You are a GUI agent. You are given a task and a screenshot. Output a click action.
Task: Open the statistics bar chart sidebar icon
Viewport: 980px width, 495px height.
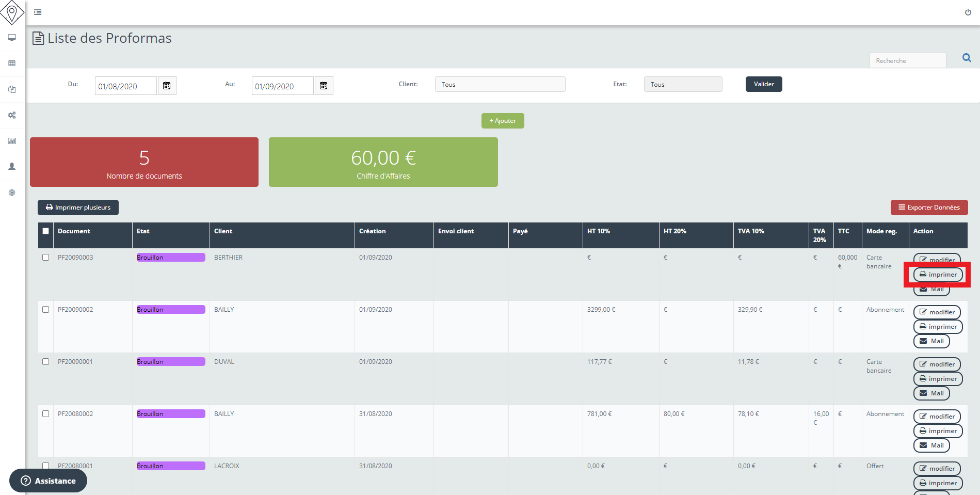pyautogui.click(x=11, y=140)
